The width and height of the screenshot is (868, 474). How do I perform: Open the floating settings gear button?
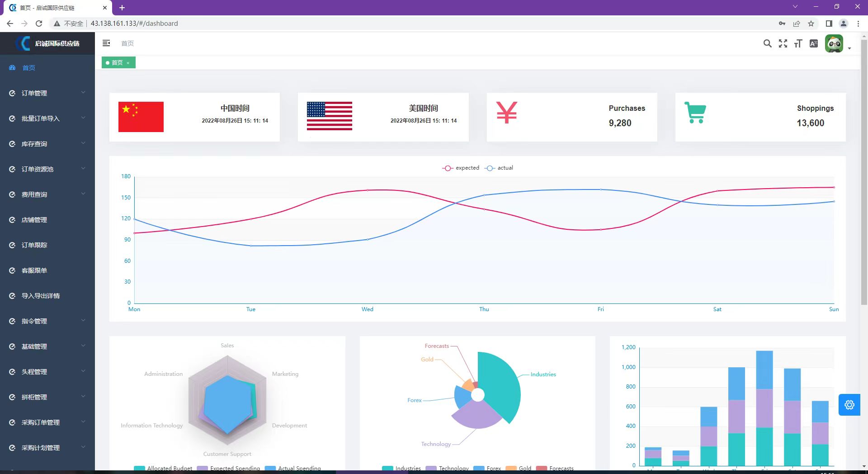(x=849, y=405)
